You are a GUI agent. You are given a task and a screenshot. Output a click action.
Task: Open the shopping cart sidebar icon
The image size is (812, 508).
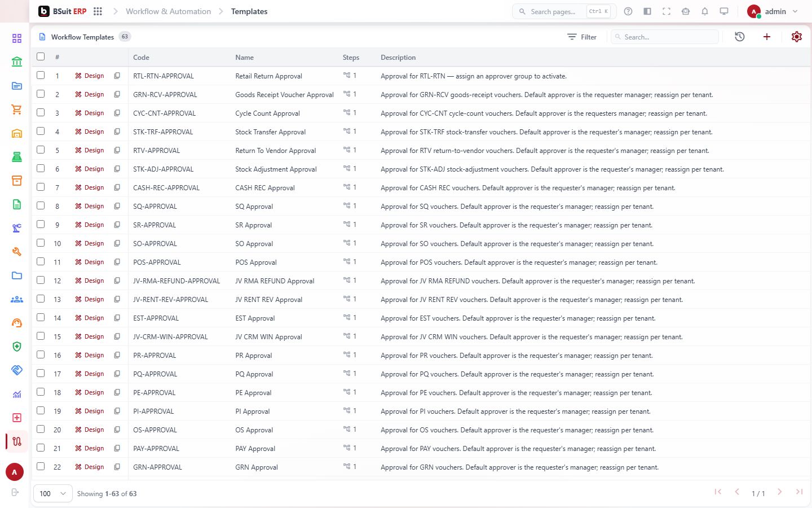coord(17,110)
